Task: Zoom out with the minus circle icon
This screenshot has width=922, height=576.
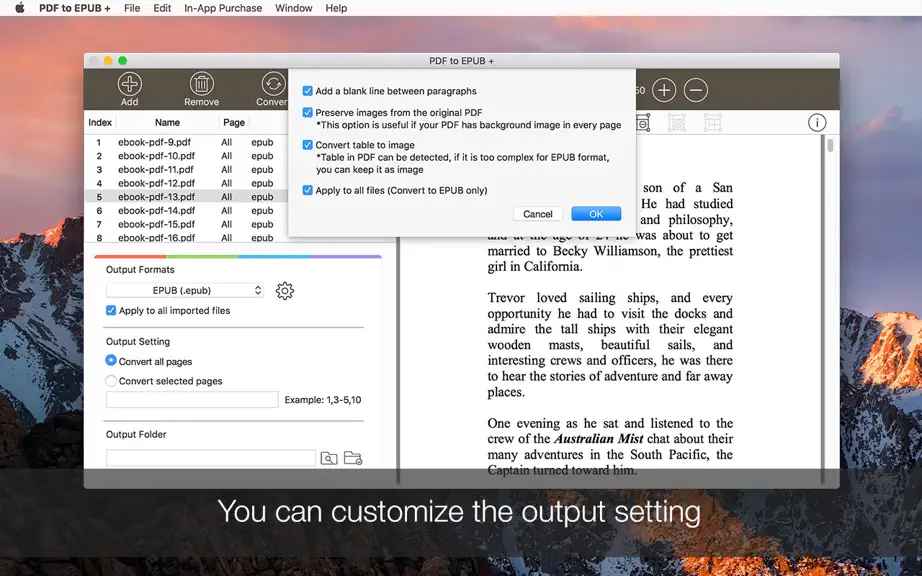Action: pos(696,90)
